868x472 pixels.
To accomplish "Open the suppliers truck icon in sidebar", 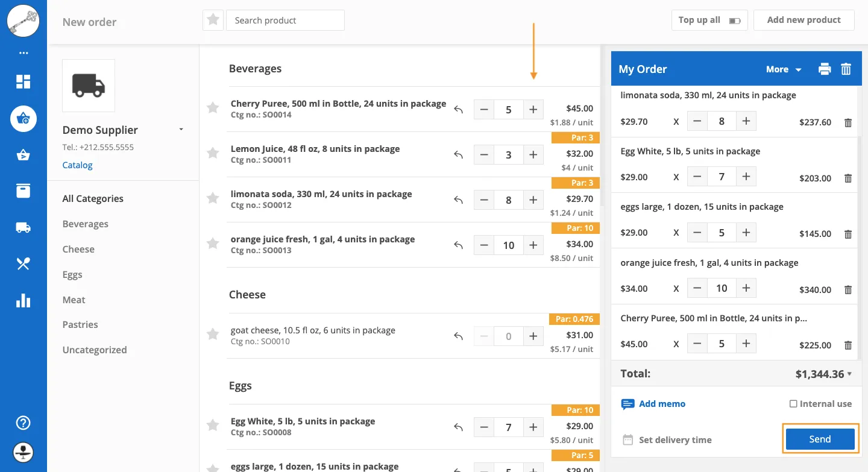I will (x=24, y=227).
